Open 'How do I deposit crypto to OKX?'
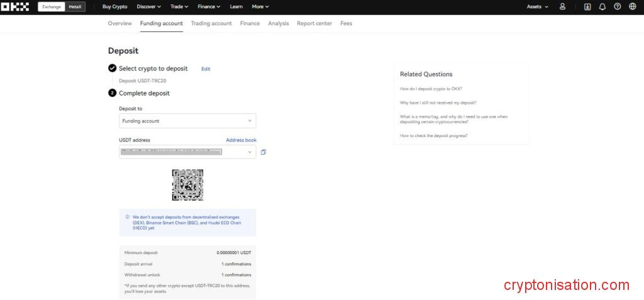This screenshot has height=300, width=644. pos(431,89)
